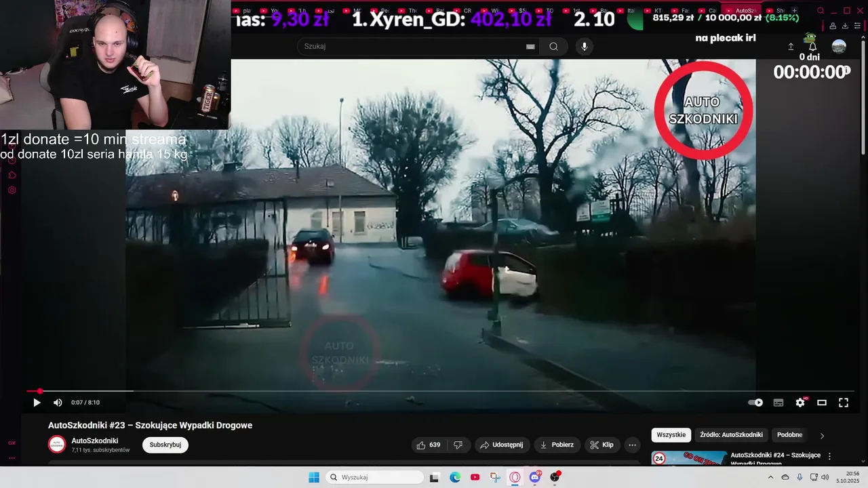Image resolution: width=868 pixels, height=488 pixels.
Task: Launch Microsoft Edge from taskbar
Action: point(455,477)
